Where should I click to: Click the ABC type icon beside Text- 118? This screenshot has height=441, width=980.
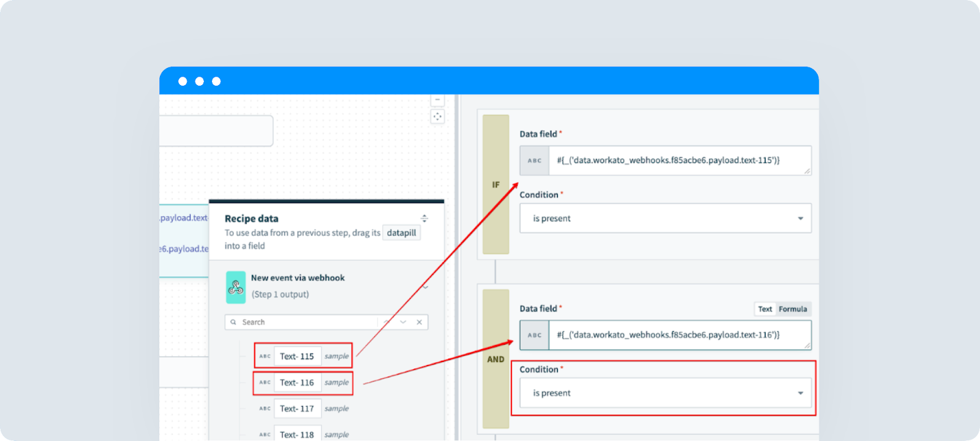(265, 435)
